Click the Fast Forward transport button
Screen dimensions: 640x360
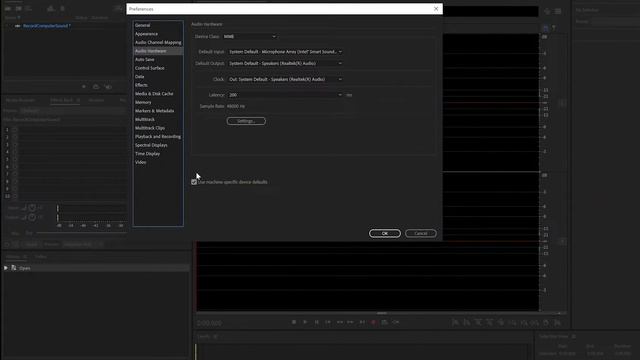tap(350, 322)
